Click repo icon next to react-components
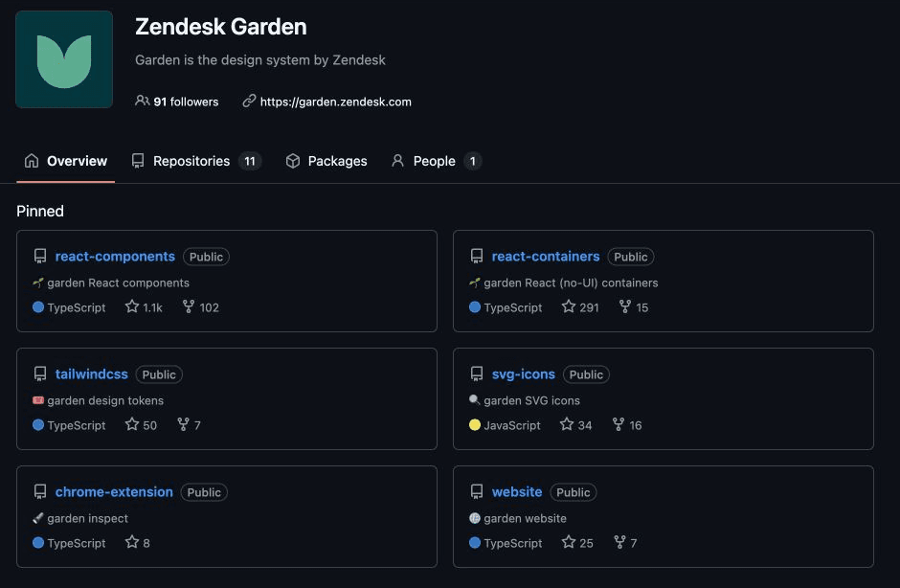900x588 pixels. tap(40, 256)
